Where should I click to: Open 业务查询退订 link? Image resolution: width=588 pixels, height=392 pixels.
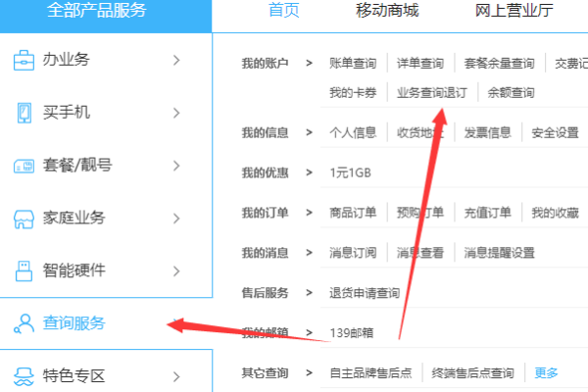point(432,93)
